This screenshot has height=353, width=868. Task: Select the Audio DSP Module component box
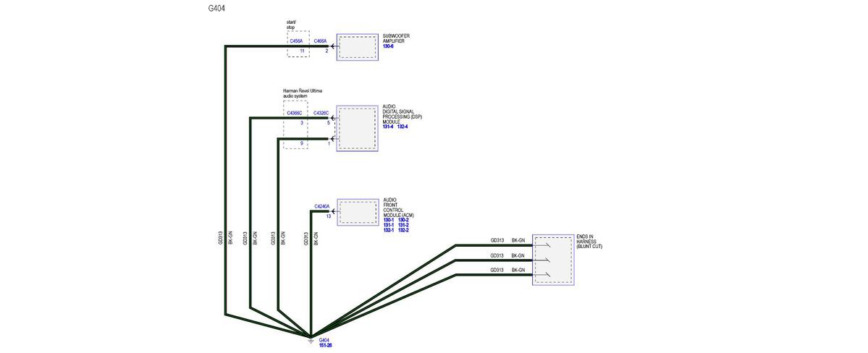(358, 128)
